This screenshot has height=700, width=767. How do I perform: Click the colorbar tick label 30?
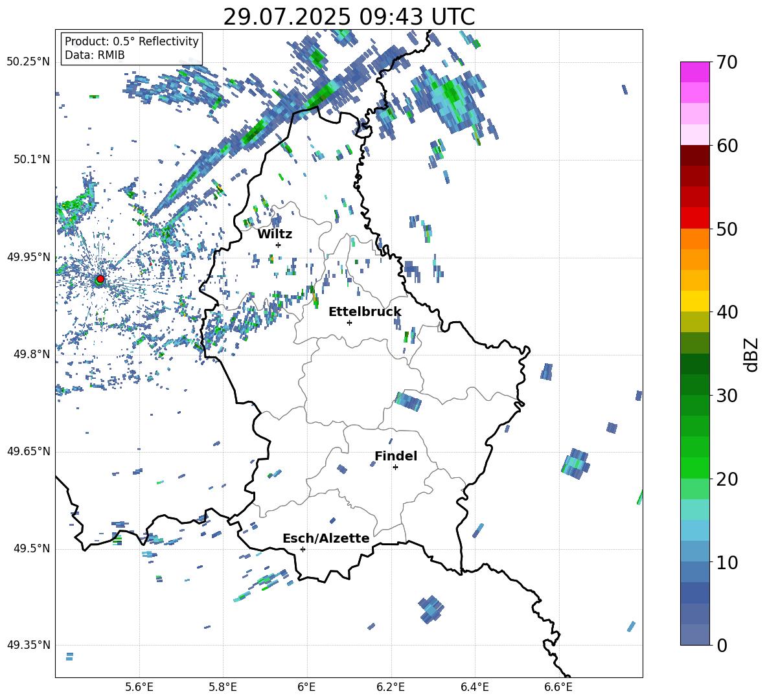pyautogui.click(x=727, y=396)
